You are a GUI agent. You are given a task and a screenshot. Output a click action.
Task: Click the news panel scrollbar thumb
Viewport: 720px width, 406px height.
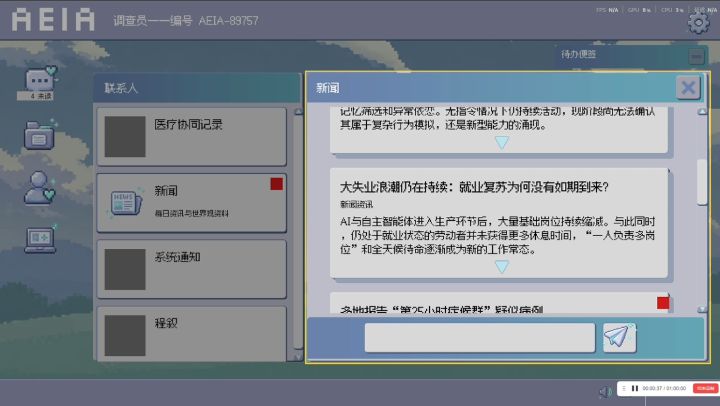click(x=702, y=182)
